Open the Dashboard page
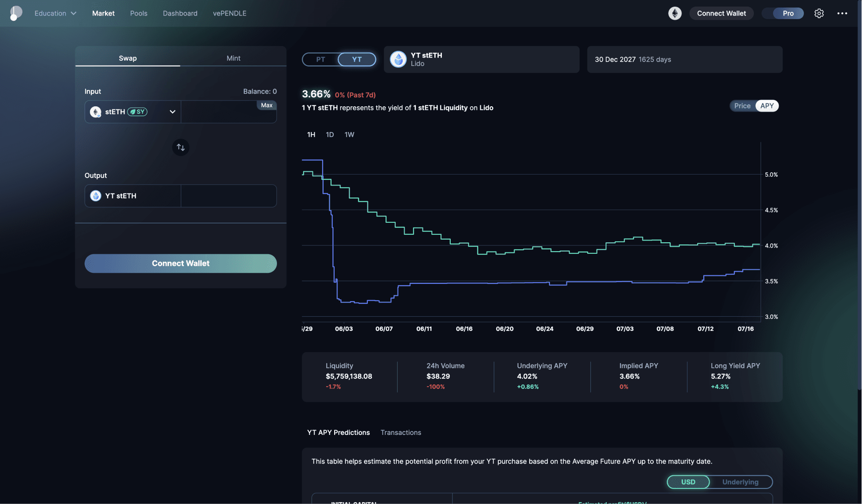 click(x=180, y=13)
